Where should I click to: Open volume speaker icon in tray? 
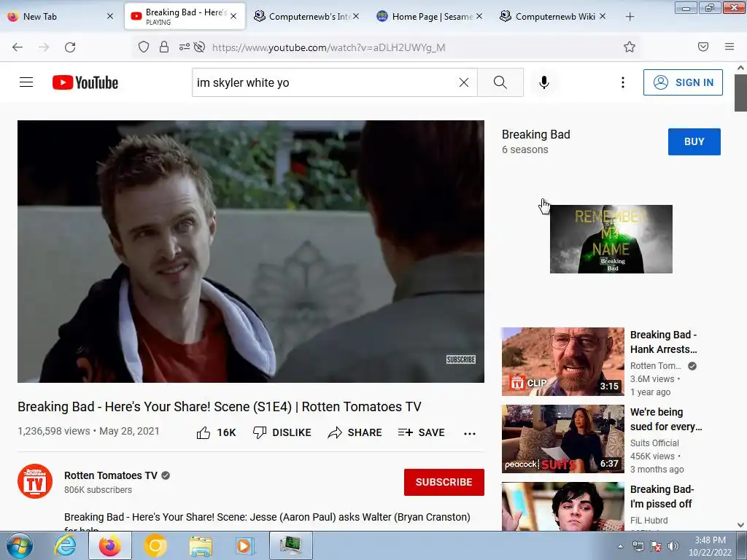coord(673,546)
